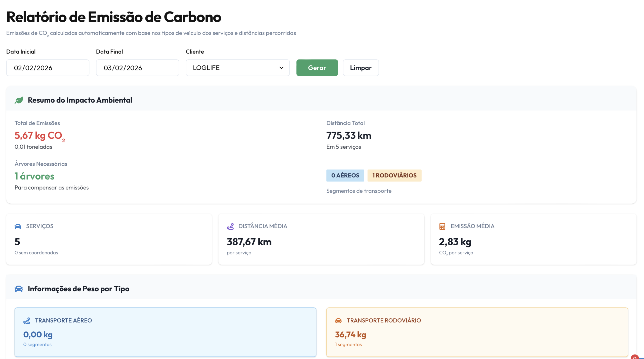Click the average emission 2,83 kg
The image size is (644, 359).
click(455, 242)
